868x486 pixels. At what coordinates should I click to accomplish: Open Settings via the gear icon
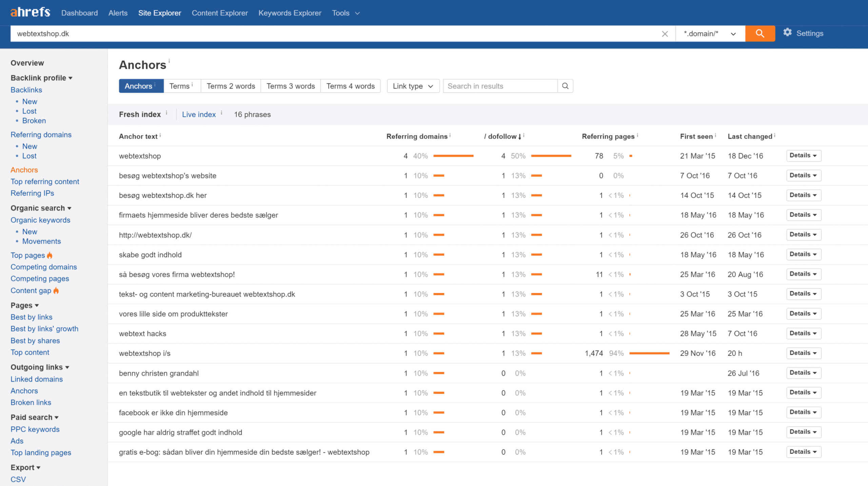(787, 33)
